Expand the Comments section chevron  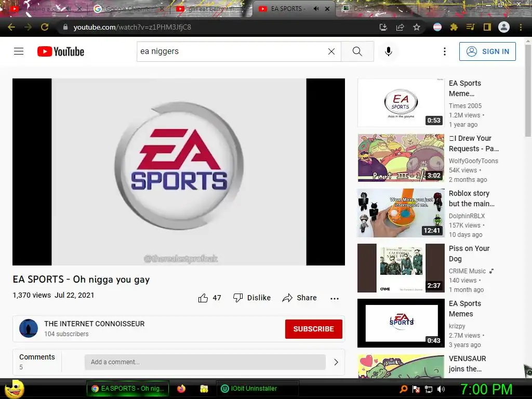point(336,362)
